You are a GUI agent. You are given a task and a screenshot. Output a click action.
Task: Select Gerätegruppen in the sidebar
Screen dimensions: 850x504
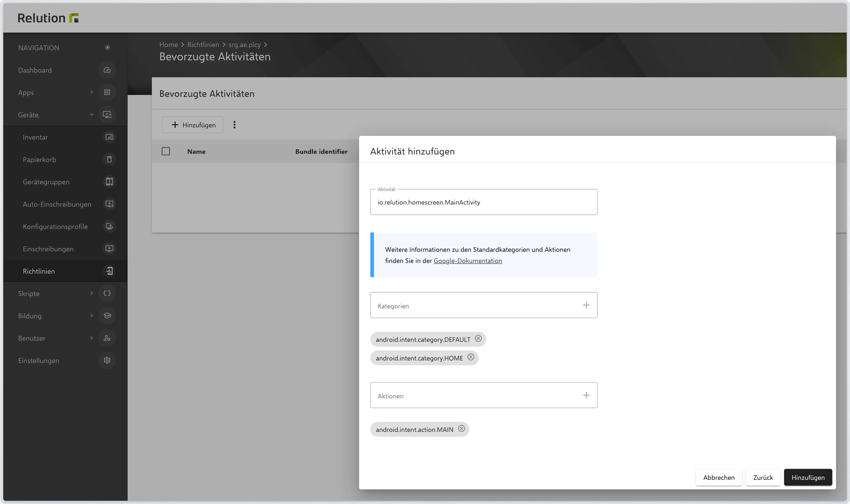46,182
